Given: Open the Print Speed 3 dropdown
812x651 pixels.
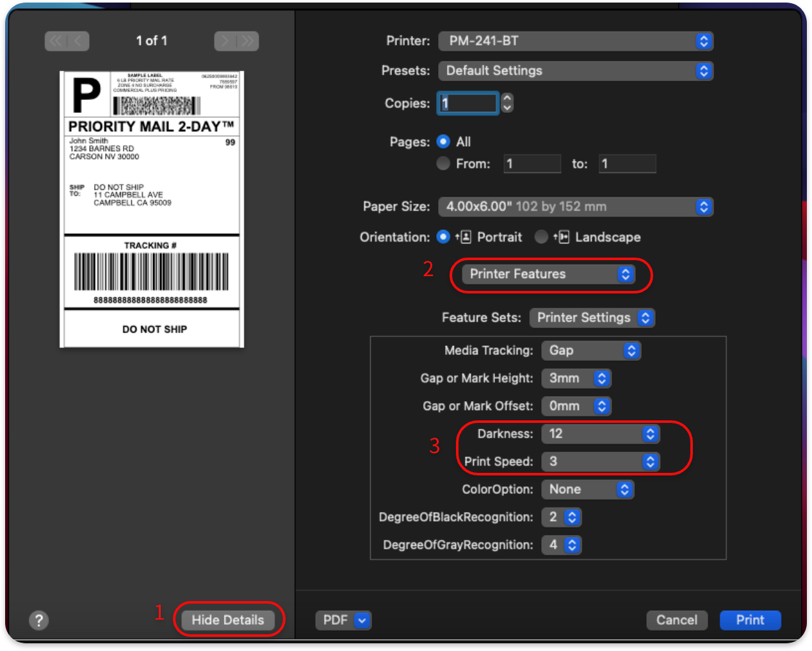Looking at the screenshot, I should 601,461.
